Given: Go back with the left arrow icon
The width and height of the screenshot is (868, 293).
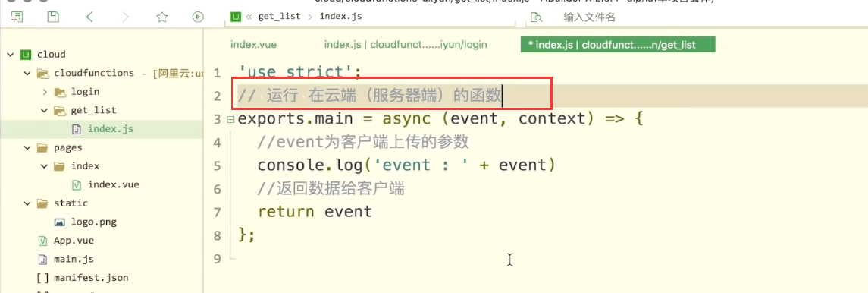Looking at the screenshot, I should (89, 17).
